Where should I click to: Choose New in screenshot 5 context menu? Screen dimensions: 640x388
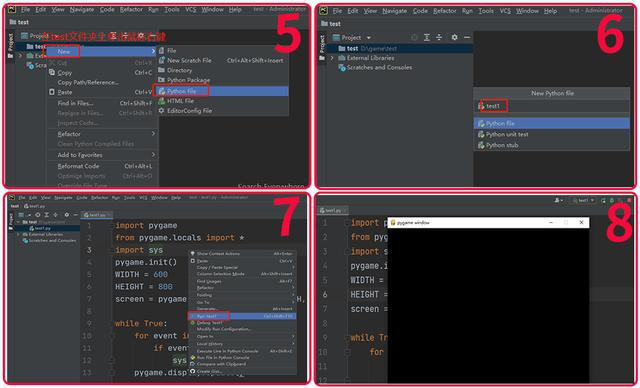pos(101,51)
